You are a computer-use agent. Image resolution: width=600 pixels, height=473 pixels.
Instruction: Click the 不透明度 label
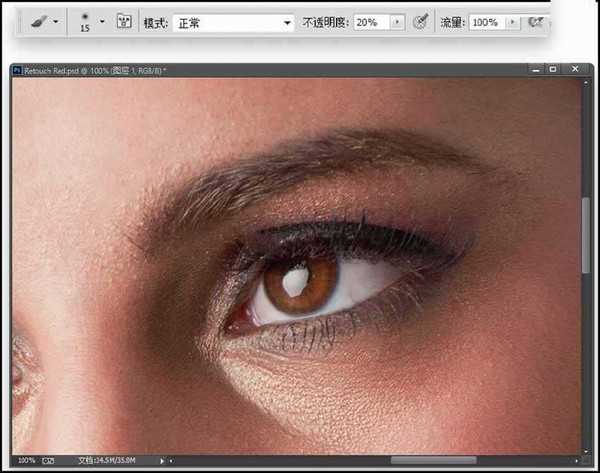[x=326, y=23]
